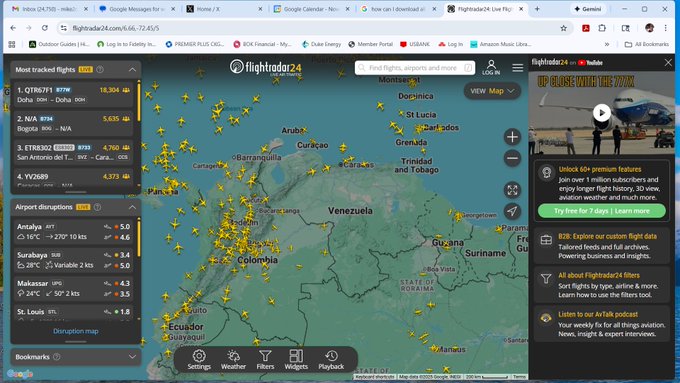Toggle fullscreen map view

point(512,190)
